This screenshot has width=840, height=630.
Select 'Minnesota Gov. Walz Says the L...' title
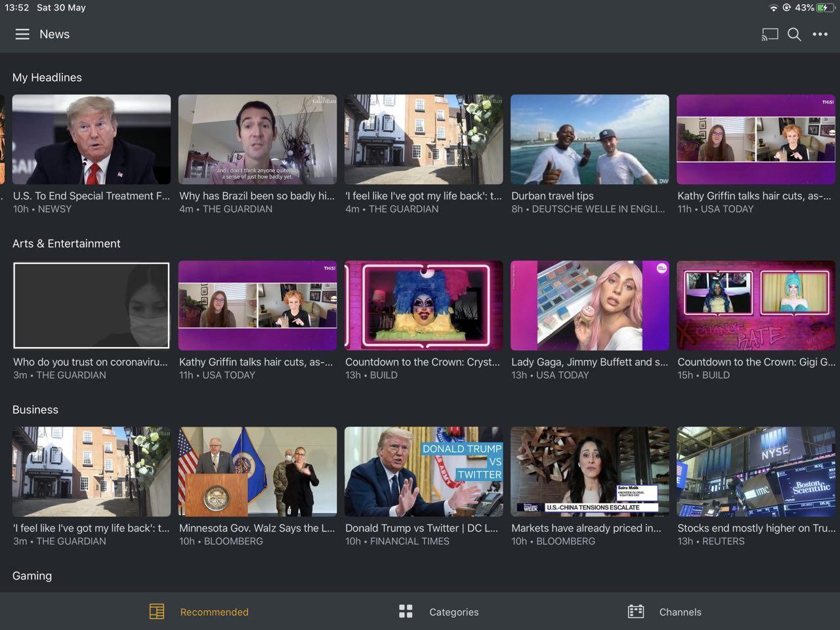pos(257,528)
